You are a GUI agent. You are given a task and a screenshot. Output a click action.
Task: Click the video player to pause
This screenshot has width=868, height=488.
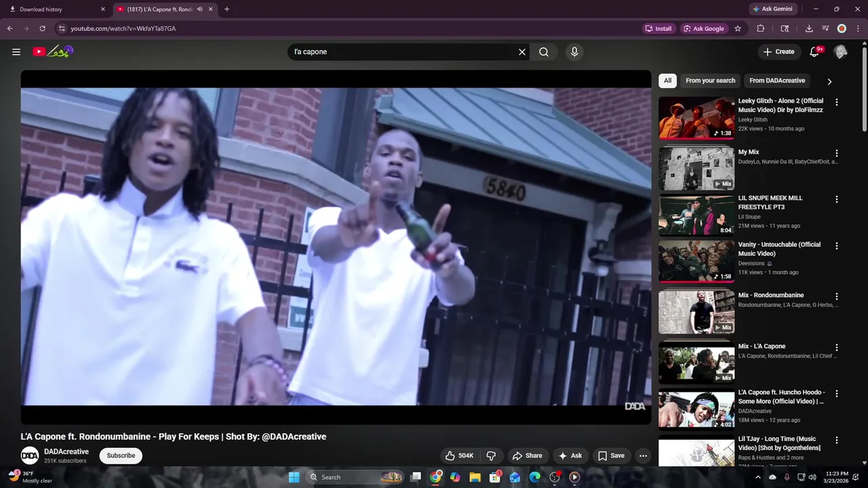pos(336,247)
